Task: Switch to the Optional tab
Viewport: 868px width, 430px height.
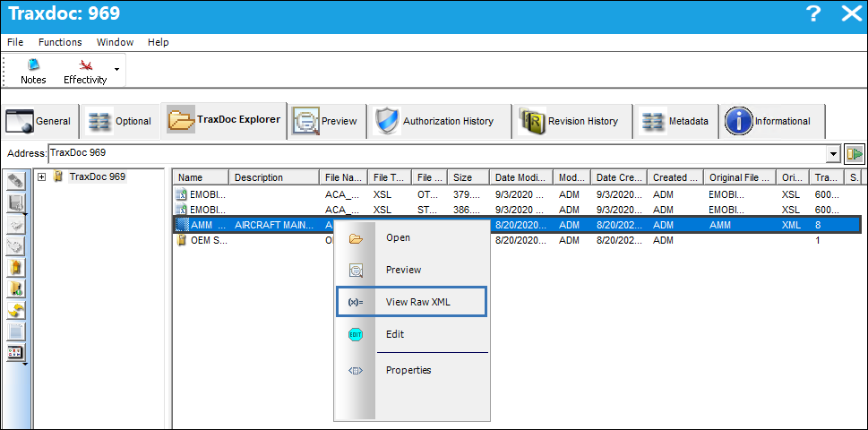Action: coord(119,121)
